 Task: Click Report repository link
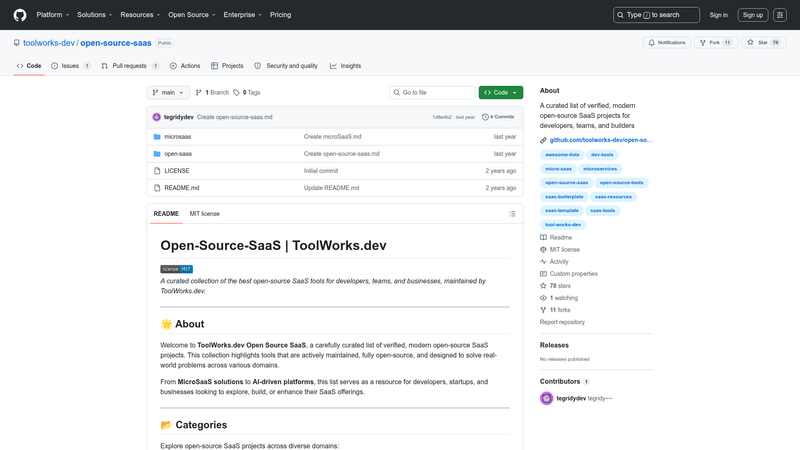(562, 322)
